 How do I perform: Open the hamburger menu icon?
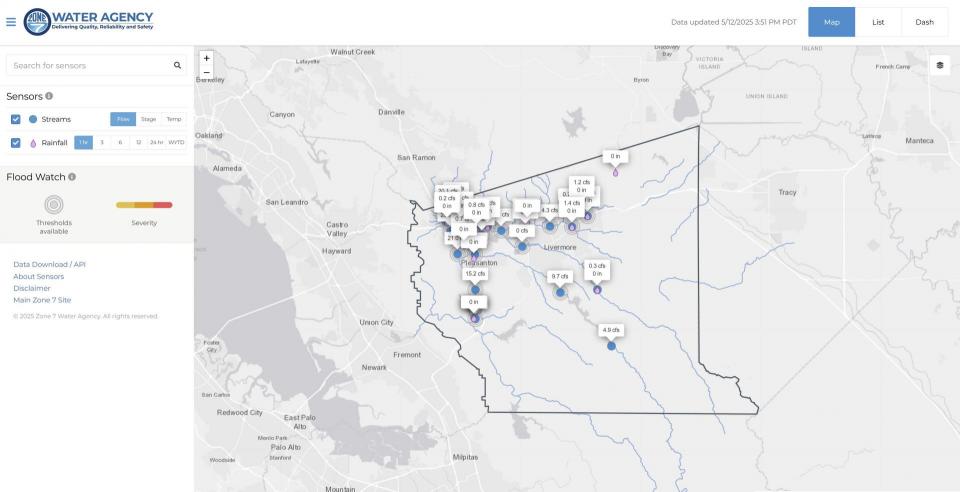click(x=11, y=21)
